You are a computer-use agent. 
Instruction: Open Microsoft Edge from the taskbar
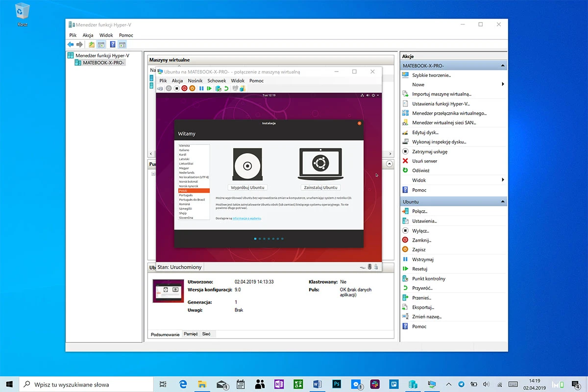click(183, 385)
